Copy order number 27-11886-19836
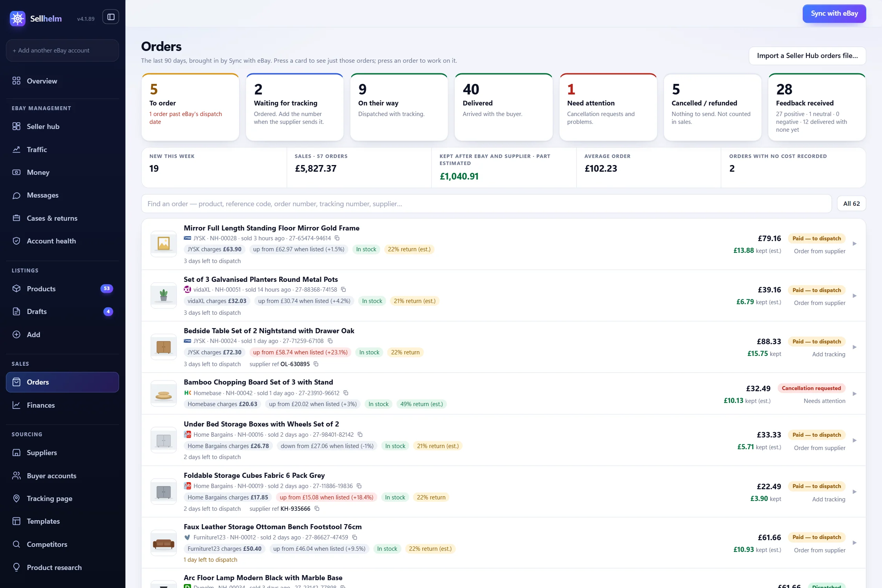Viewport: 882px width, 588px height. point(359,486)
